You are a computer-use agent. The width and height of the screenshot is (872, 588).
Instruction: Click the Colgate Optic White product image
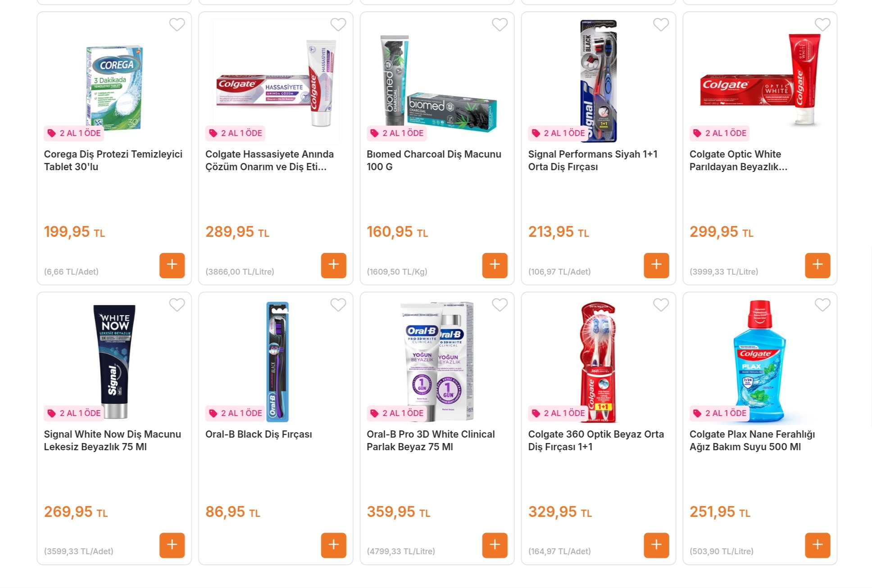pos(760,81)
